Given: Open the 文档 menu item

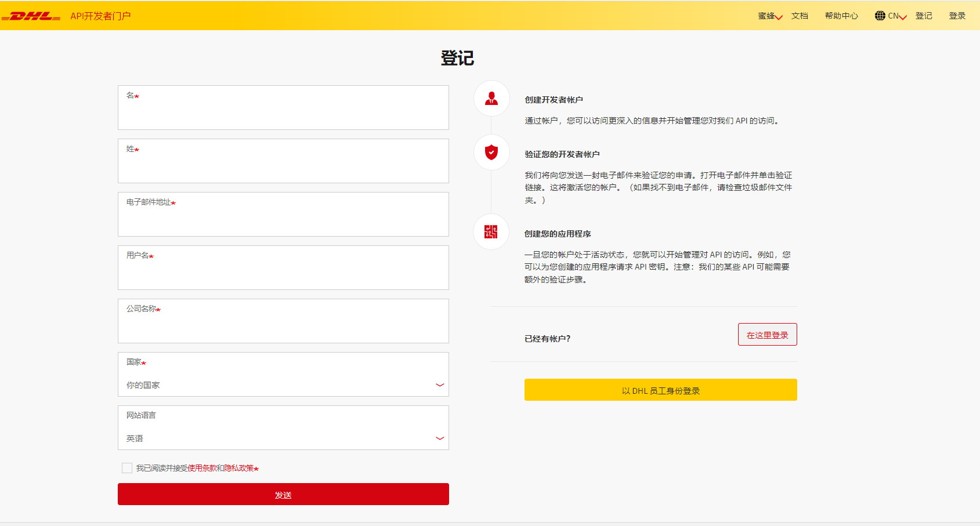Looking at the screenshot, I should click(x=800, y=16).
